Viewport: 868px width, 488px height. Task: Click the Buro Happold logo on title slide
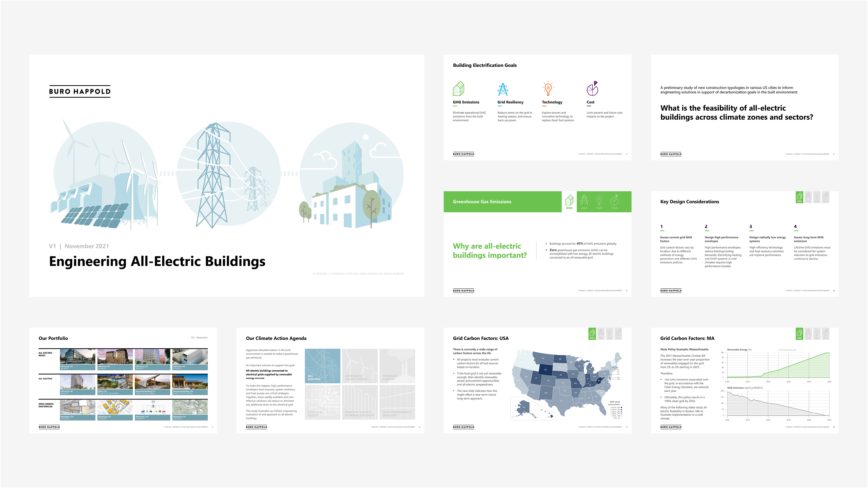coord(80,91)
